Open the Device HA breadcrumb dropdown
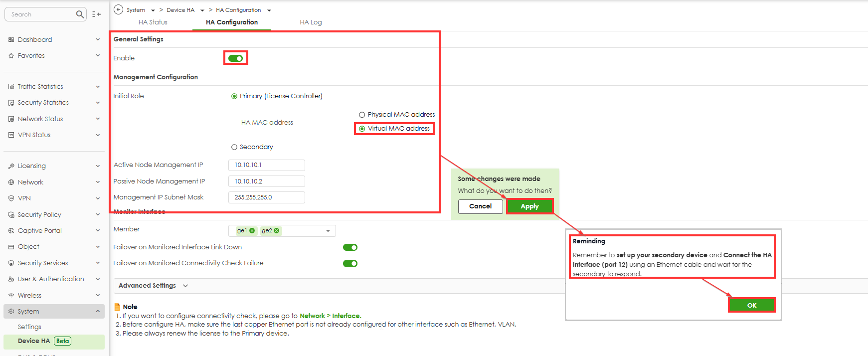The width and height of the screenshot is (868, 356). tap(202, 10)
